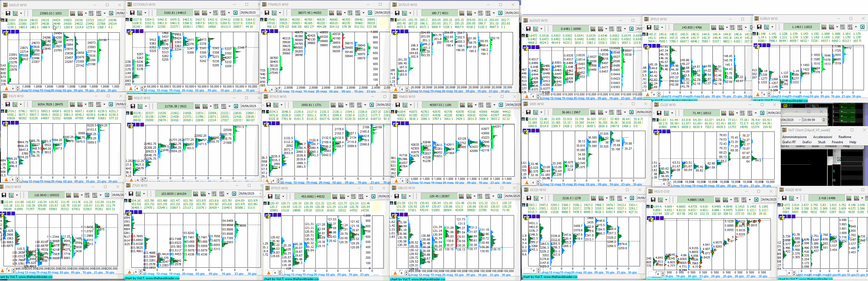Click the play button in GCQ5 W10
This screenshot has height=281, width=868.
pyautogui.click(x=632, y=198)
